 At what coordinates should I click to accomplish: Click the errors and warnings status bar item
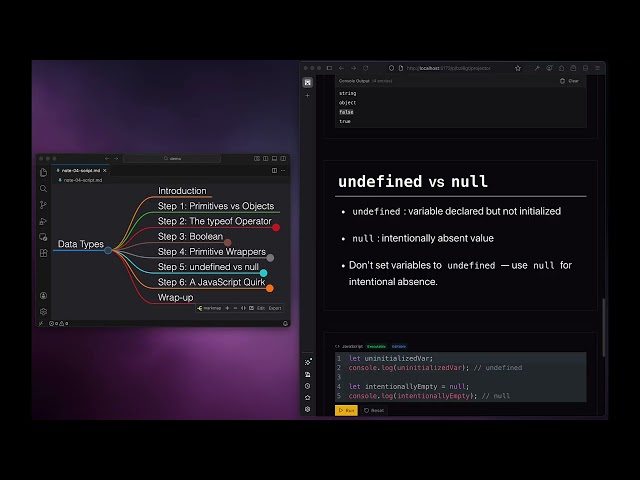tap(59, 323)
